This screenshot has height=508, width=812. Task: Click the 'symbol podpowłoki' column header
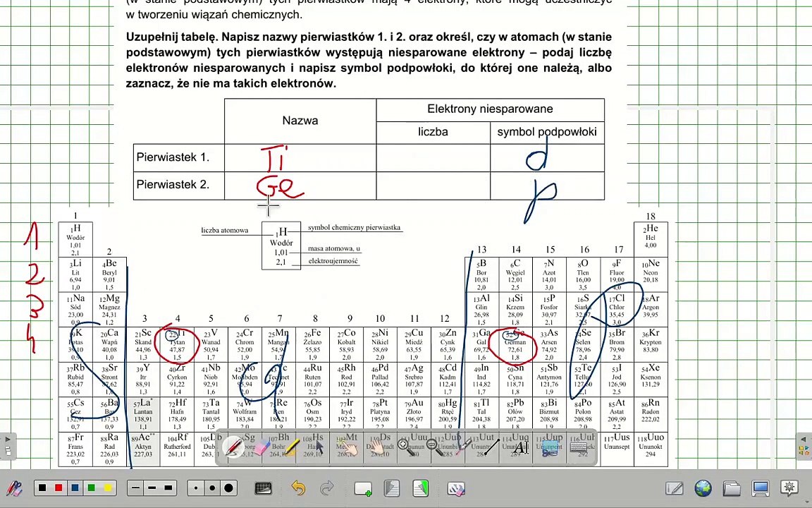(x=547, y=132)
